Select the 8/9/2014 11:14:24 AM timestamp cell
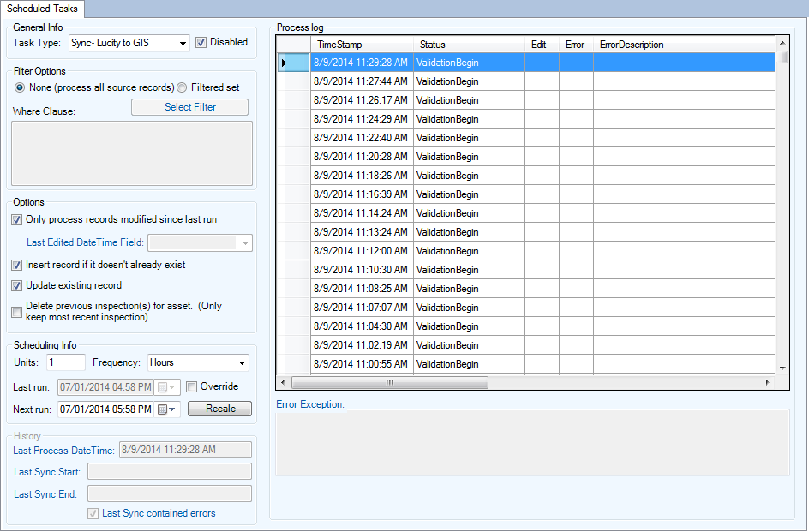The width and height of the screenshot is (809, 532). click(x=362, y=213)
